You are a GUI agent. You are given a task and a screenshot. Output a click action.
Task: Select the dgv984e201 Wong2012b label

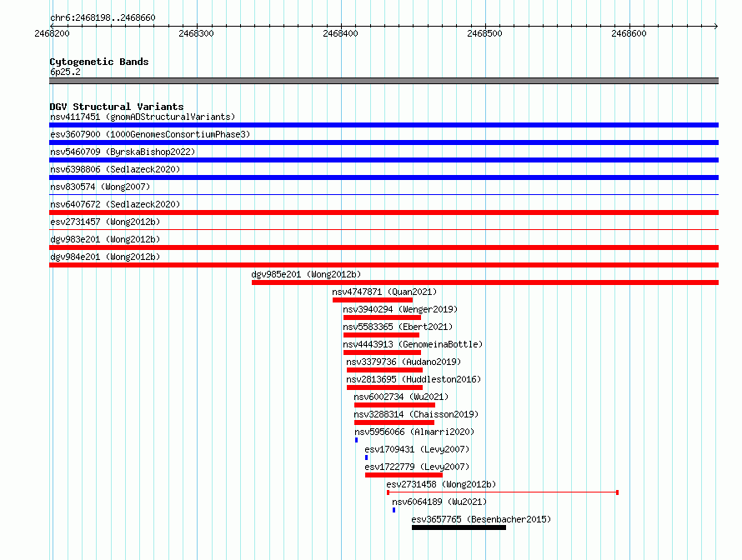pos(105,257)
